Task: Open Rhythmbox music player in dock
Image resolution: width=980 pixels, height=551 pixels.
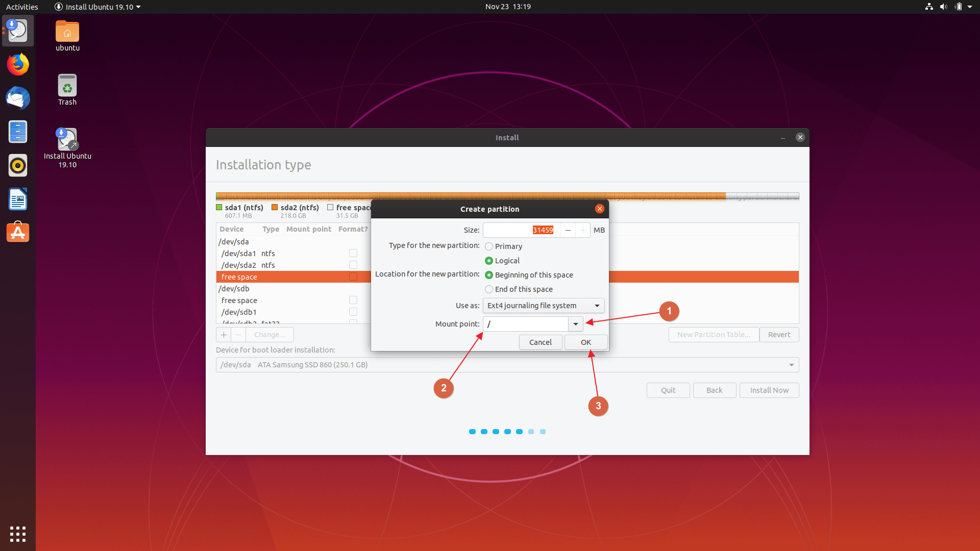Action: [x=18, y=166]
